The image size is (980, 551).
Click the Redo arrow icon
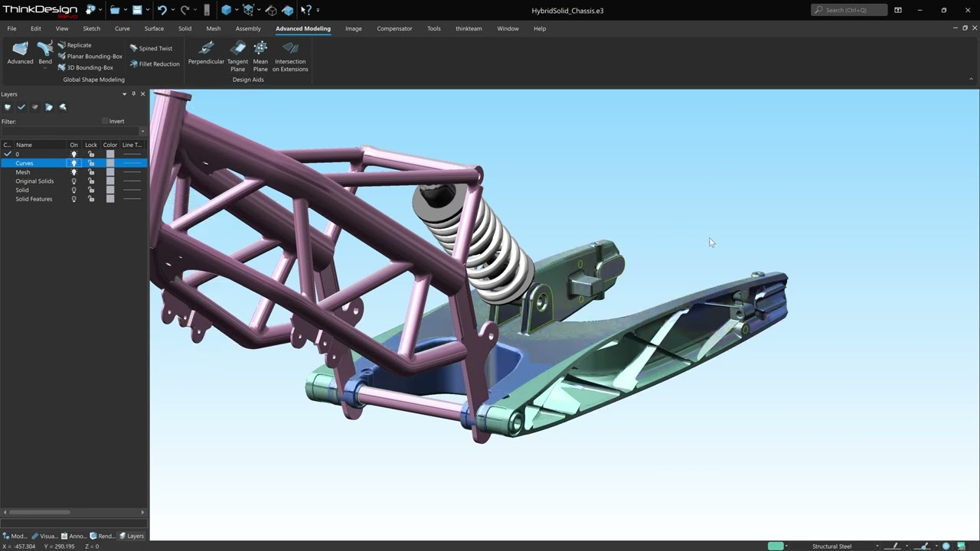coord(185,10)
